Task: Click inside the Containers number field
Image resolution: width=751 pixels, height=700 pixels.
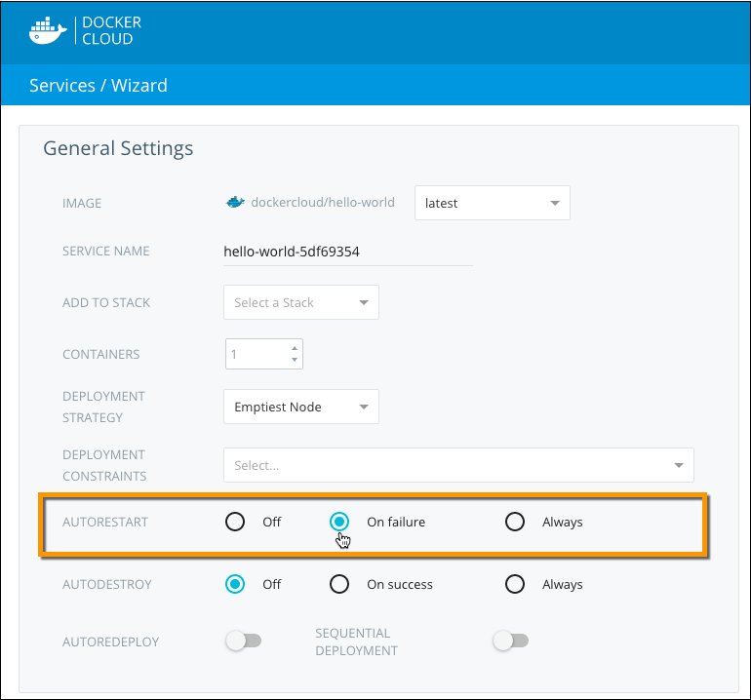Action: tap(256, 354)
